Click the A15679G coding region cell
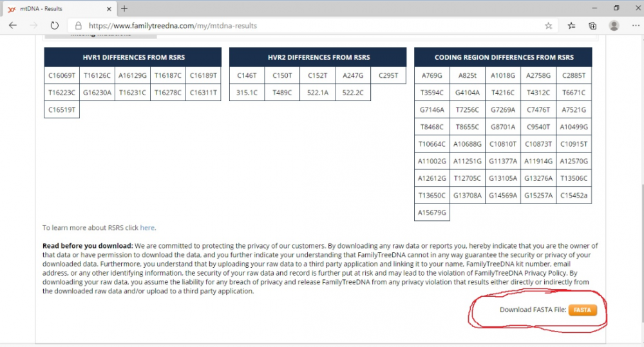This screenshot has height=347, width=644. [x=432, y=212]
